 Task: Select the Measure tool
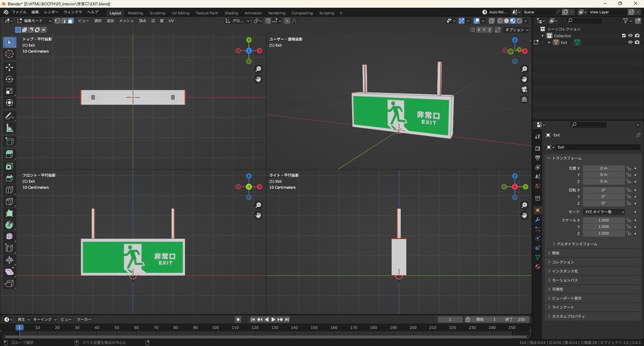[x=9, y=128]
